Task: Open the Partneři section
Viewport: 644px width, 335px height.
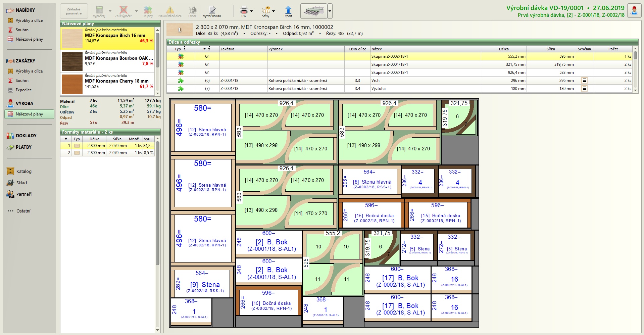Action: click(23, 194)
